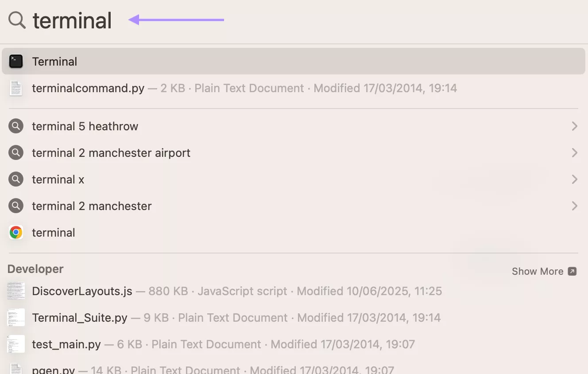Expand terminal 2 manchester airport chevron
Viewport: 588px width, 374px height.
coord(574,153)
